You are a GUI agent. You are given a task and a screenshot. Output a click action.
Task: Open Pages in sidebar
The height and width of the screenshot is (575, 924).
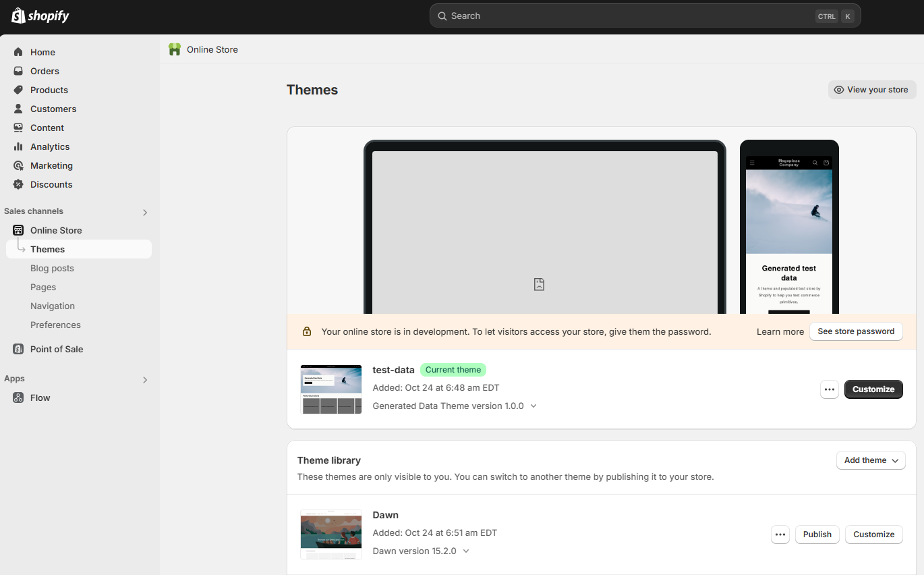tap(43, 287)
